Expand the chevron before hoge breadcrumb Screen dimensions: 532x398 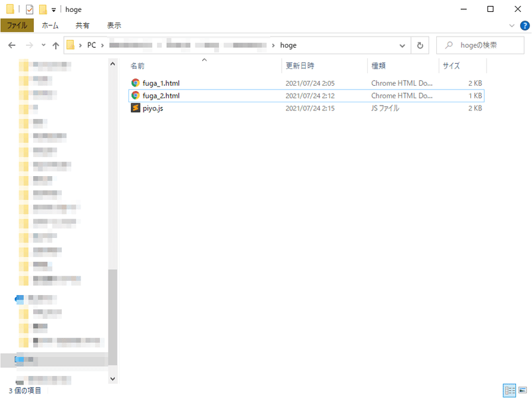coord(273,45)
